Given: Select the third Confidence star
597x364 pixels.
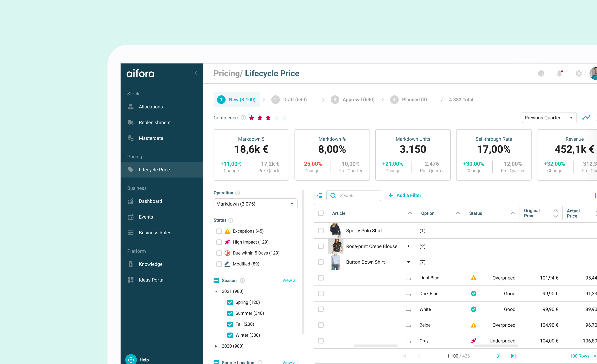Looking at the screenshot, I should tap(268, 118).
